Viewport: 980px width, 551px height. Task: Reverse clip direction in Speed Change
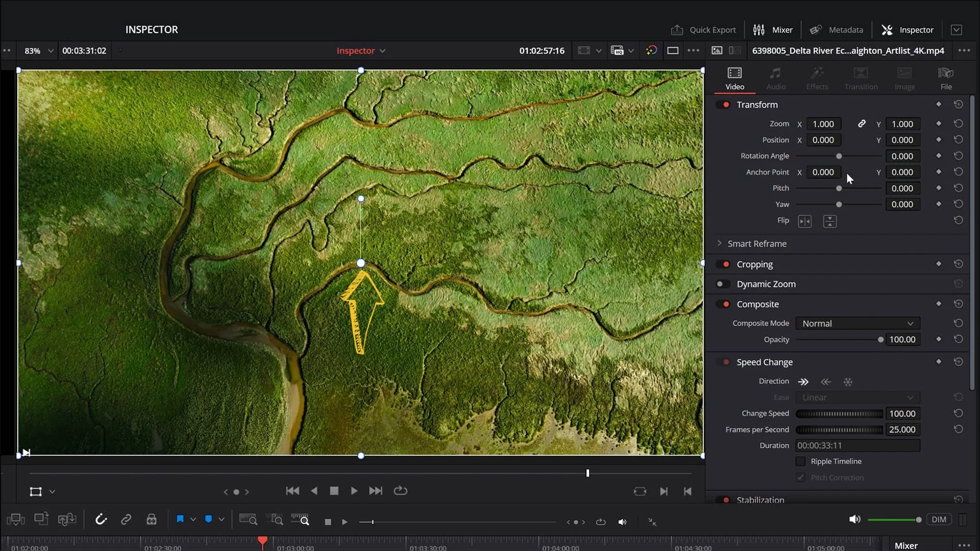tap(826, 381)
